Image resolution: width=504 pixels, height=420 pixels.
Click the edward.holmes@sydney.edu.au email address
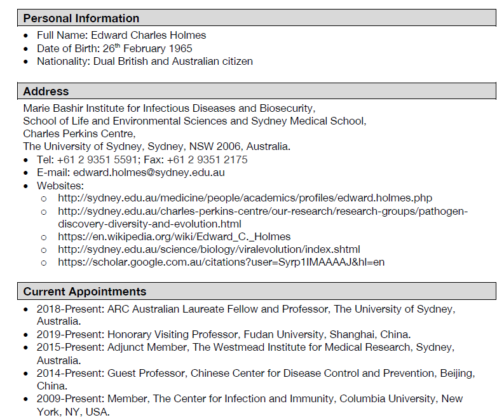pos(149,172)
